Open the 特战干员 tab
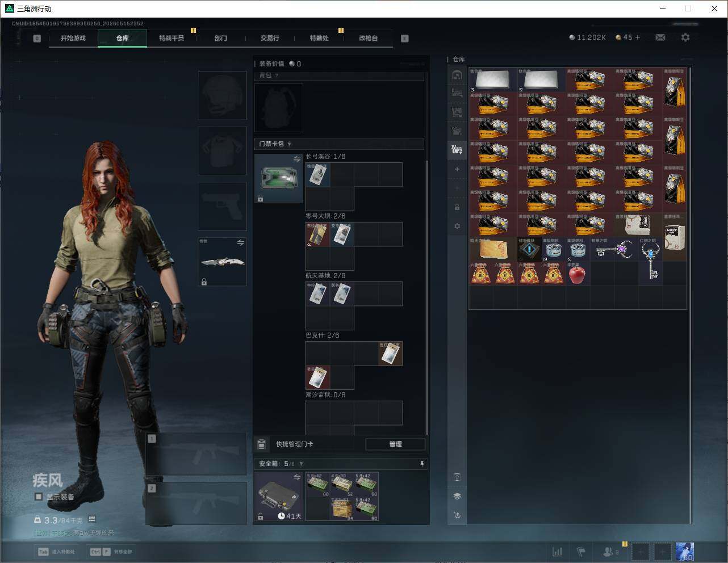 click(x=171, y=38)
